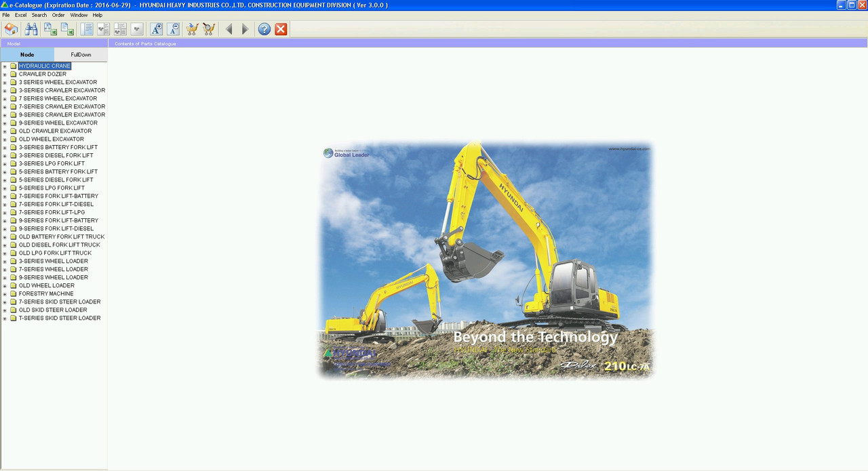The image size is (868, 471).
Task: Select 7-SERIES WHEEL LOADER in tree
Action: tap(54, 269)
